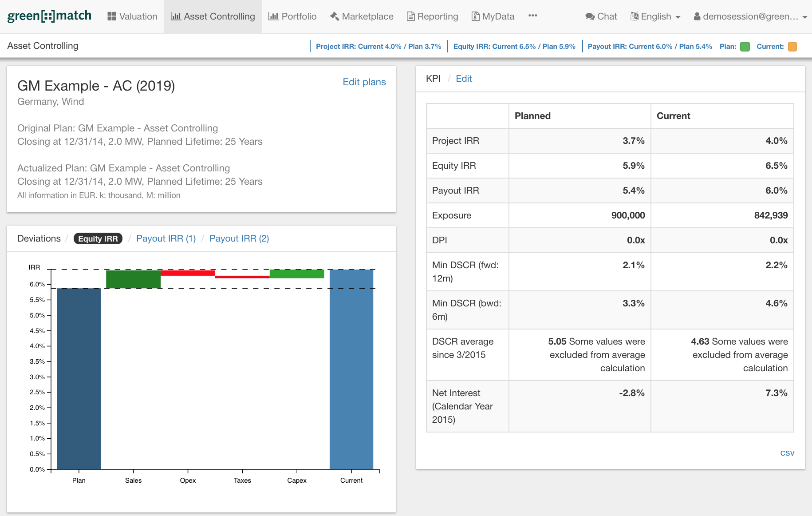The width and height of the screenshot is (812, 516).
Task: Click the Valuation grid icon
Action: [x=112, y=16]
